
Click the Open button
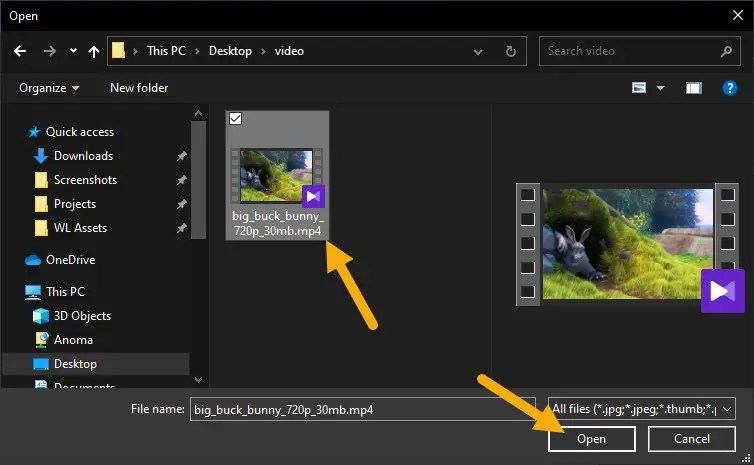[591, 439]
